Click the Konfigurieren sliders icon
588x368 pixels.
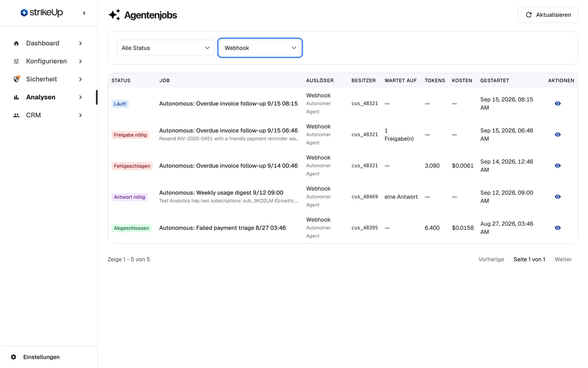(16, 61)
